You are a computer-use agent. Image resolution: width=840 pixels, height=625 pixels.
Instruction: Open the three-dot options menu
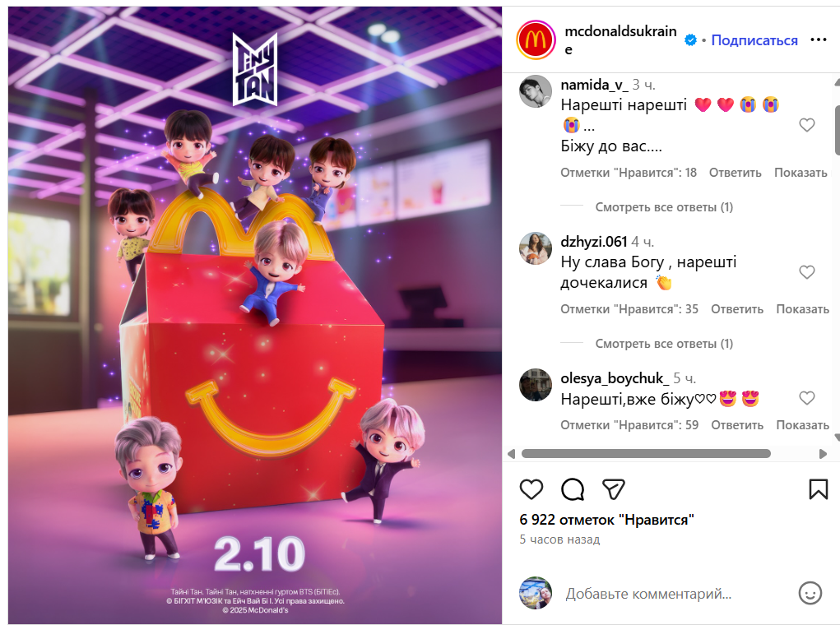pos(818,39)
